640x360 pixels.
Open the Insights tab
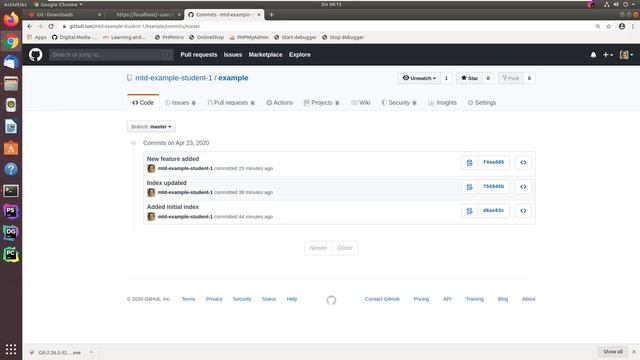442,102
